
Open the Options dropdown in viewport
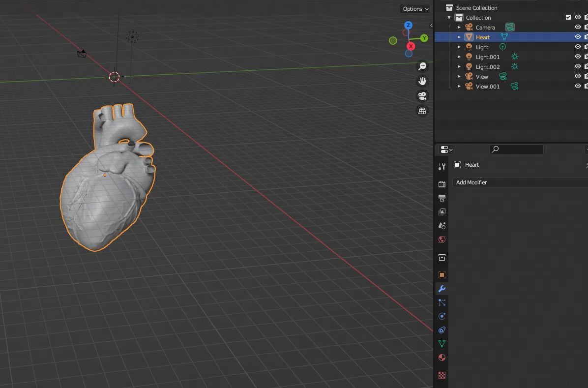point(415,9)
